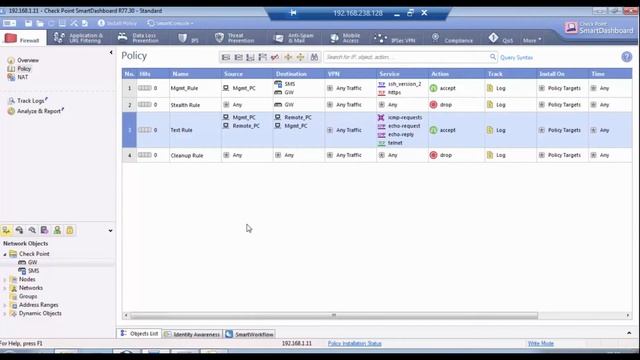Click the binoculars find icon in policy toolbar
The width and height of the screenshot is (640, 360).
(314, 57)
